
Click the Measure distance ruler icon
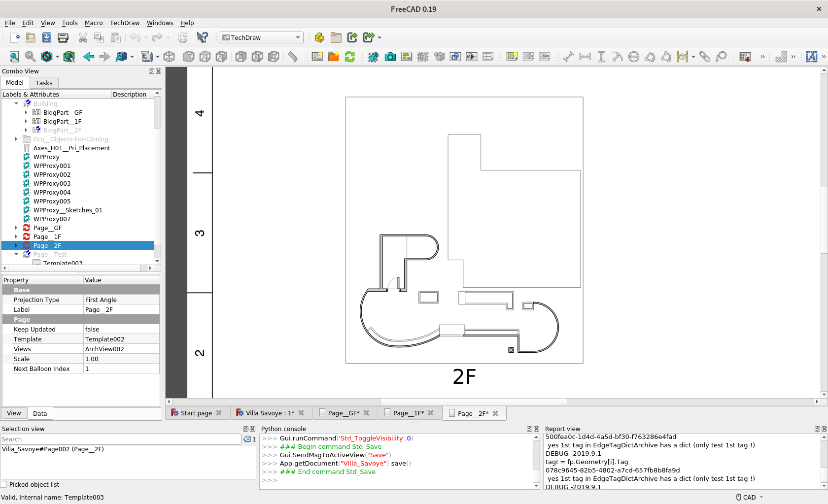pos(293,57)
